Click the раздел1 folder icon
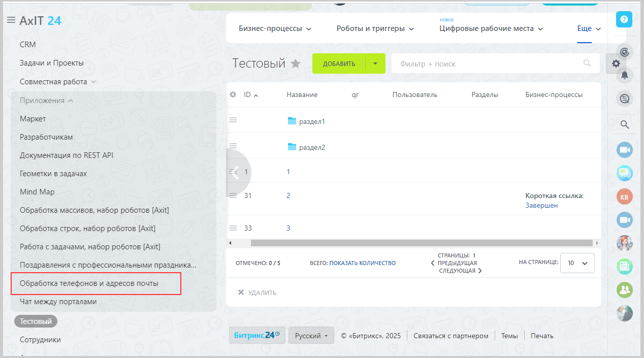 point(292,121)
